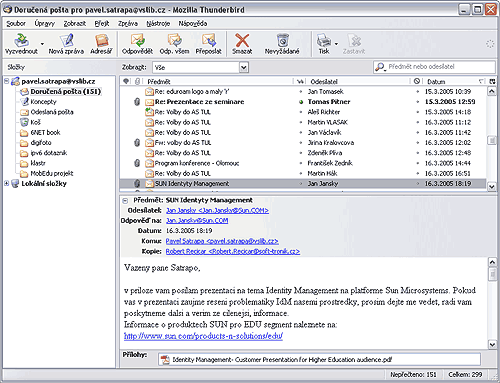Open the Zobrazit menu
500x383 pixels.
tap(75, 23)
